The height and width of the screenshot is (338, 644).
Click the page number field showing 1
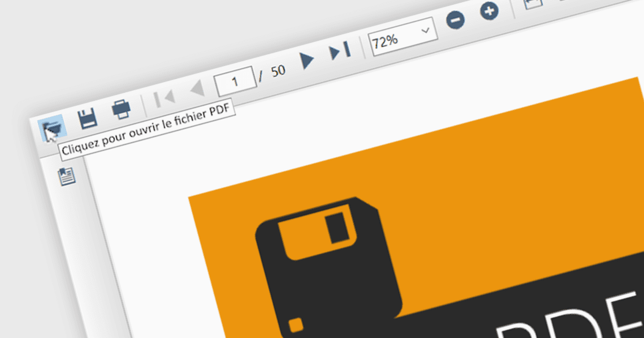[235, 81]
